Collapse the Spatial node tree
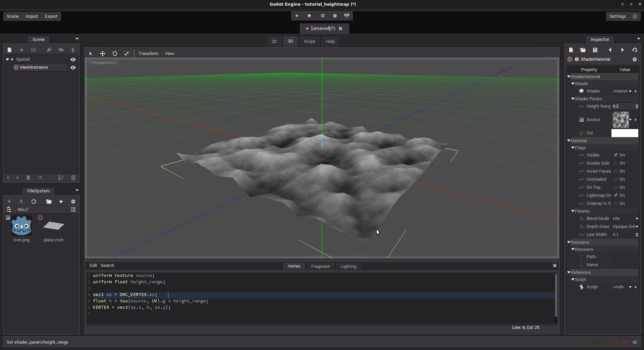644x350 pixels. pos(7,59)
